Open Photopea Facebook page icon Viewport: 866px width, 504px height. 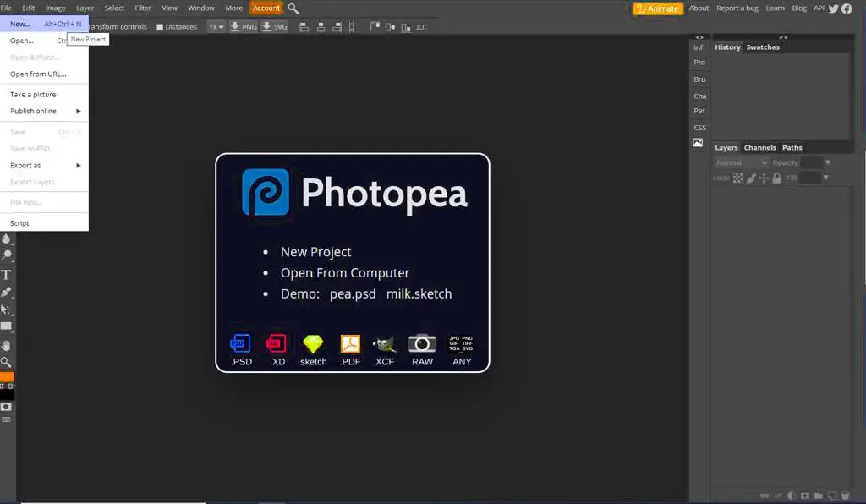[847, 8]
